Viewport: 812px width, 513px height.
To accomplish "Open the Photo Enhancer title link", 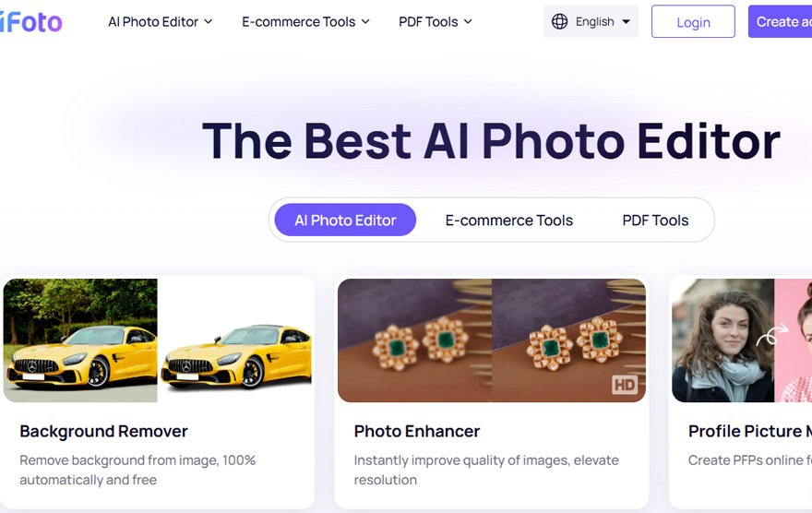I will 417,431.
